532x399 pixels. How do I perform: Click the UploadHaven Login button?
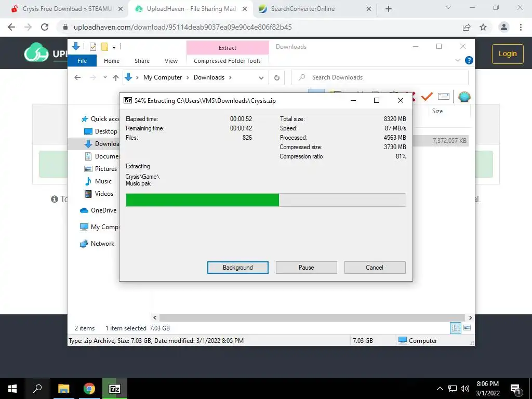[508, 54]
